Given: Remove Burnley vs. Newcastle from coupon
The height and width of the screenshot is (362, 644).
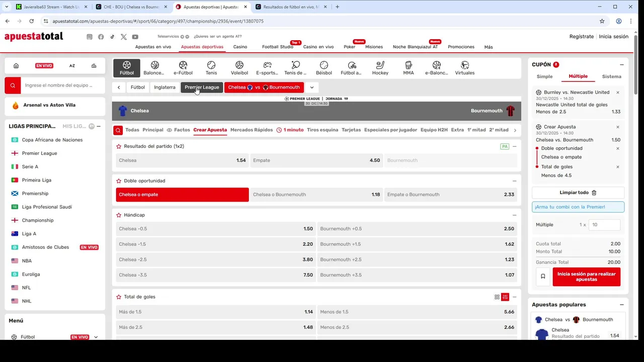Looking at the screenshot, I should [618, 93].
